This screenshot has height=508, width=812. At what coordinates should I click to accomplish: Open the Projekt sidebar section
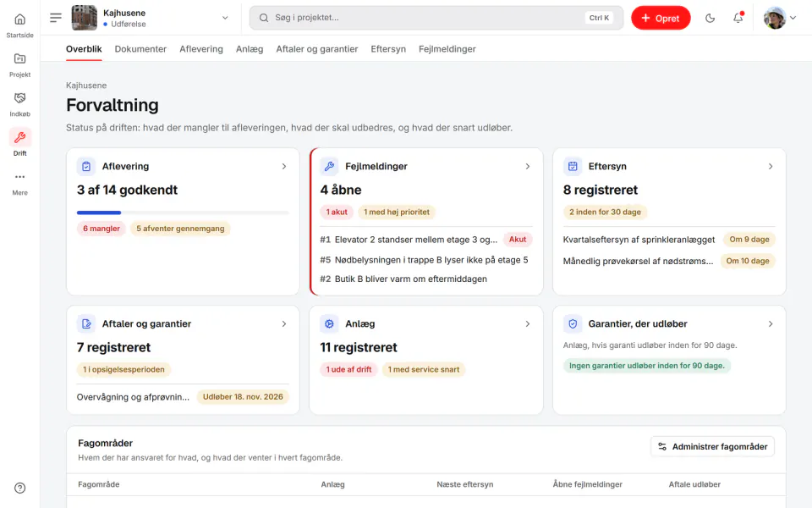click(x=19, y=65)
